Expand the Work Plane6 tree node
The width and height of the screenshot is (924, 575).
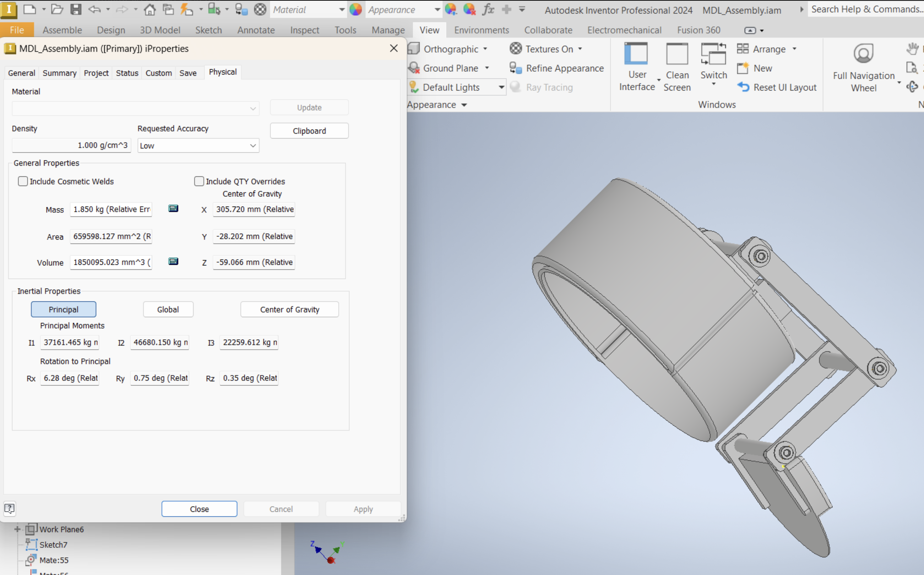pos(17,529)
